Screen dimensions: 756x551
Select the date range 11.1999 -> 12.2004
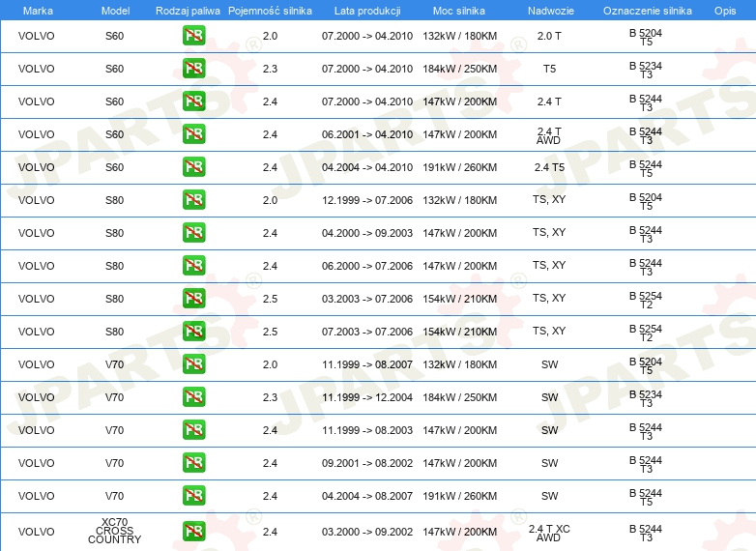[367, 397]
